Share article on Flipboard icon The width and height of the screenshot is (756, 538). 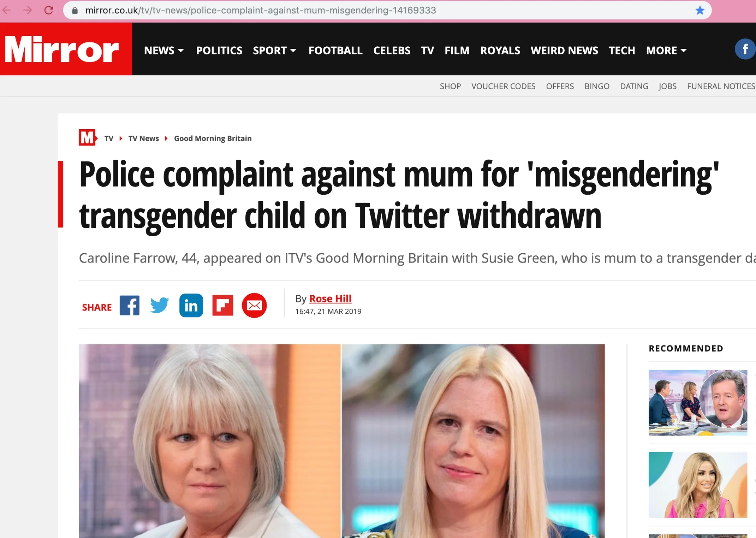click(223, 305)
